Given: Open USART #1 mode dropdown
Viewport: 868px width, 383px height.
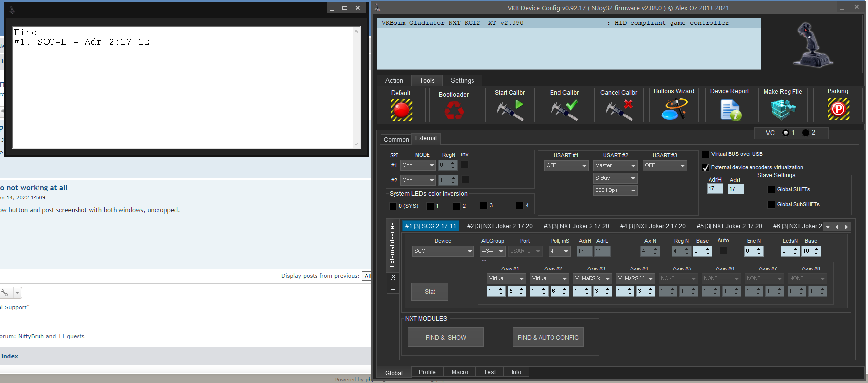Looking at the screenshot, I should pos(566,166).
